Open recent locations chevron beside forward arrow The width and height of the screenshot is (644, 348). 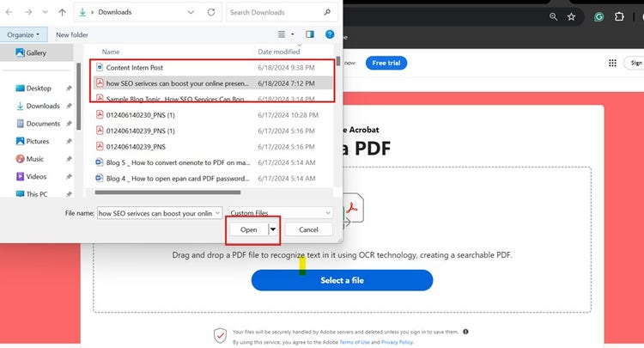45,12
